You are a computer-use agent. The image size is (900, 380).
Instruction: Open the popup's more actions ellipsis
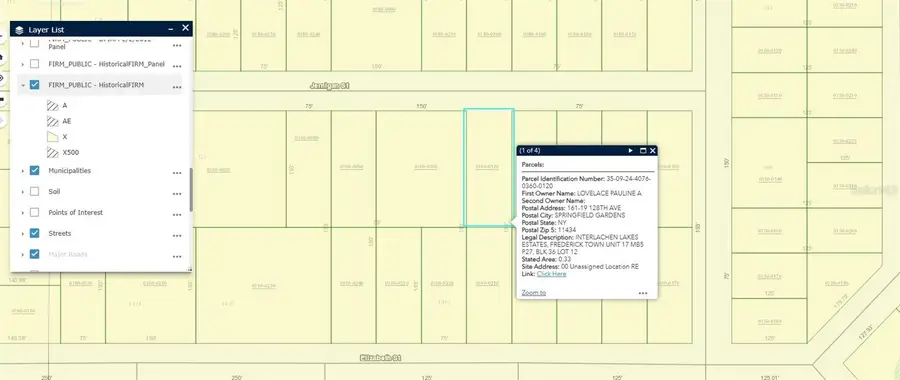tap(643, 293)
